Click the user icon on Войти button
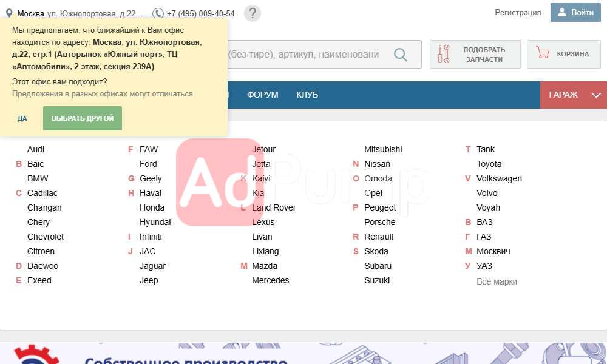 (561, 12)
